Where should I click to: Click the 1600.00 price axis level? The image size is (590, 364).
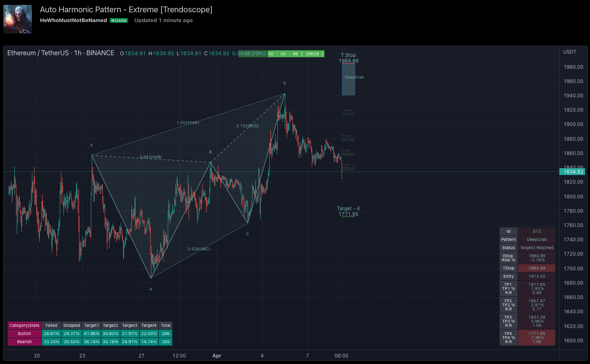tap(573, 341)
